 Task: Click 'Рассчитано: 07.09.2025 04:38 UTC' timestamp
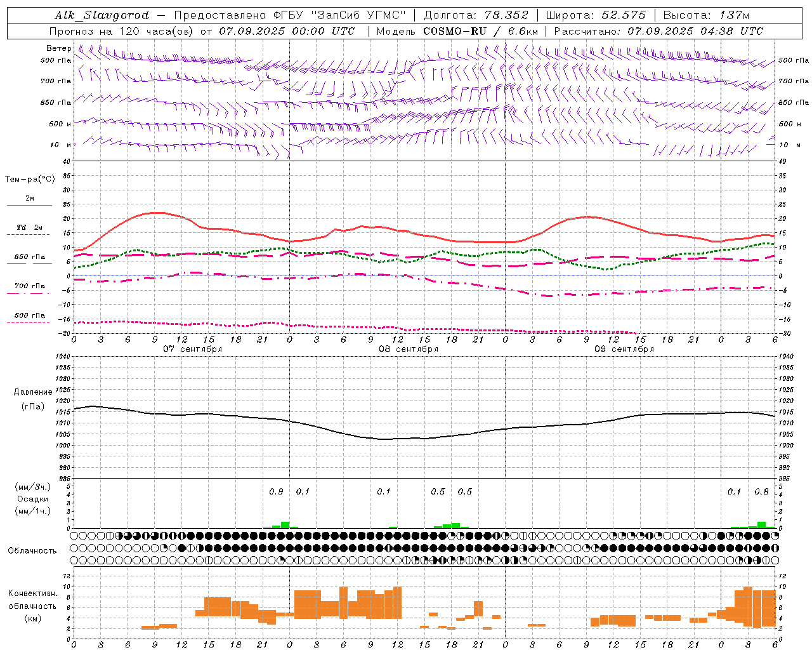[x=658, y=31]
